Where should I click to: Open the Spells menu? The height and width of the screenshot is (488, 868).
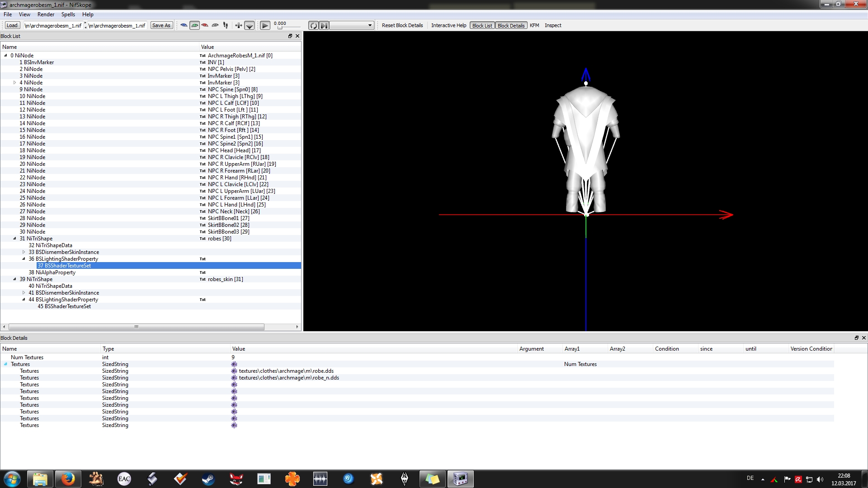68,14
